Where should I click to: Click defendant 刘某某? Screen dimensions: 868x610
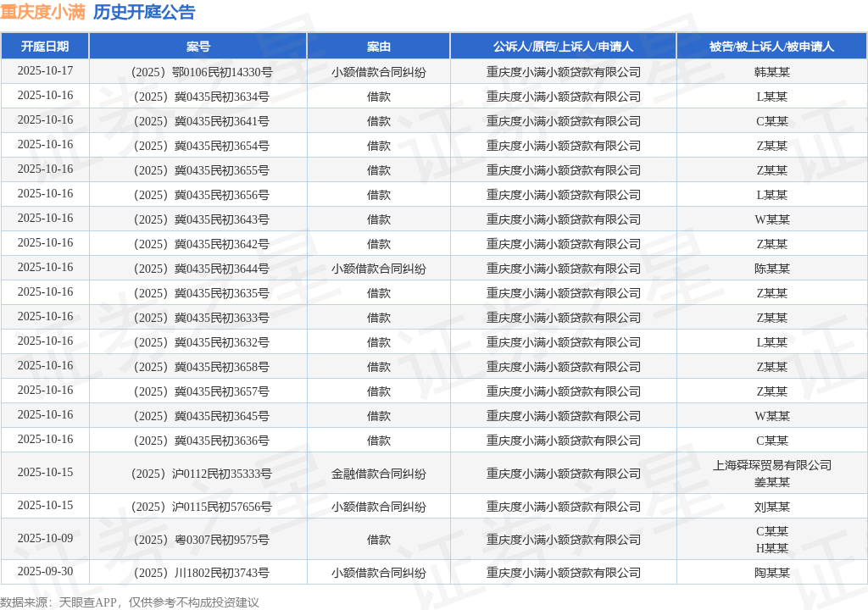pyautogui.click(x=771, y=507)
